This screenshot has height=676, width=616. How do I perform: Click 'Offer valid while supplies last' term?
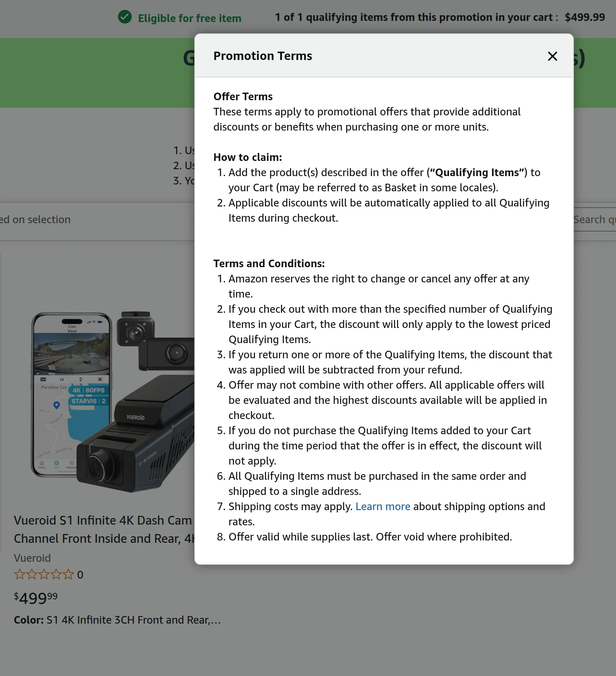point(370,537)
